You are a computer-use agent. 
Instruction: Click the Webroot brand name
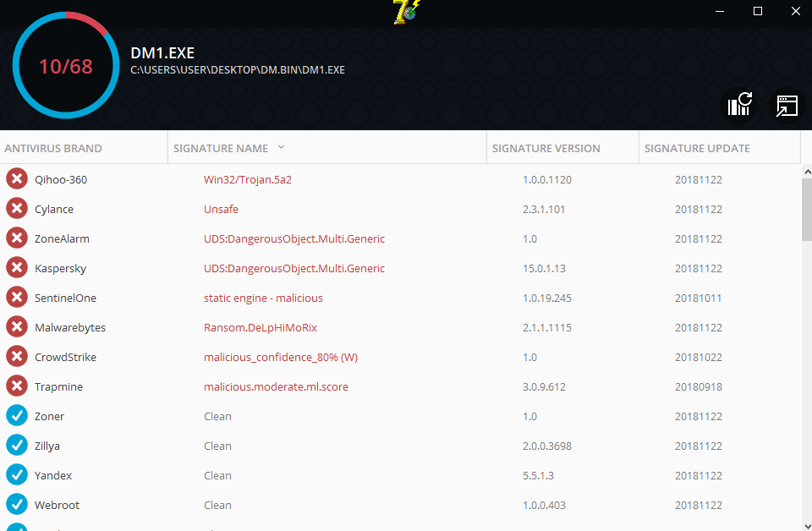pyautogui.click(x=57, y=505)
